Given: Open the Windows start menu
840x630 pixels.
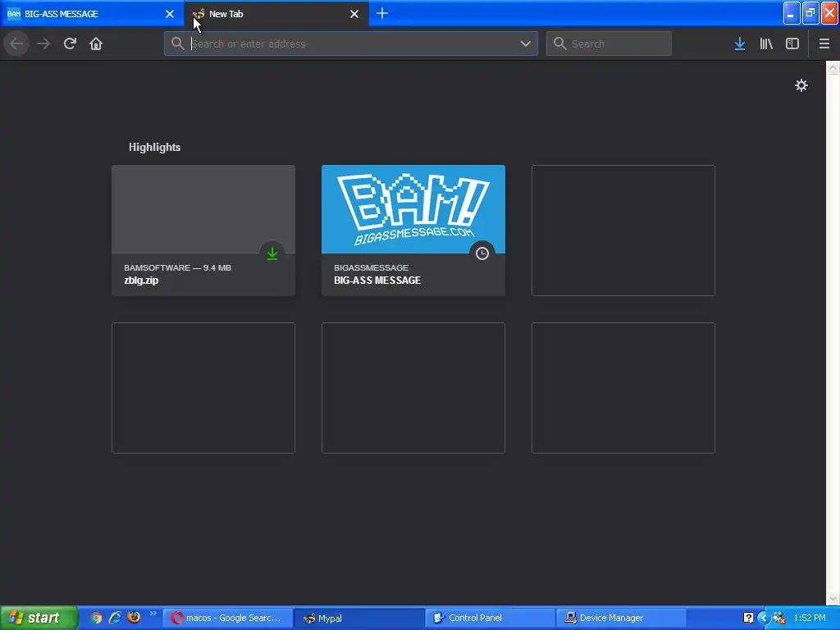Looking at the screenshot, I should click(x=39, y=618).
